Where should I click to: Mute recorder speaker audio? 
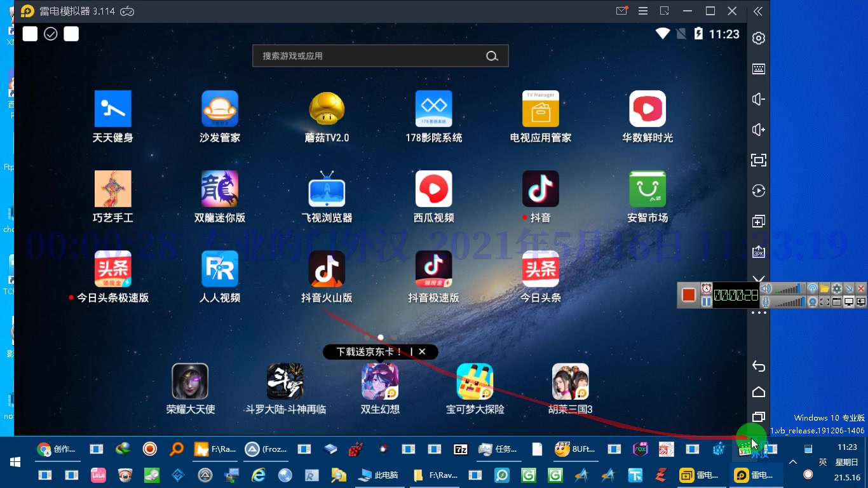tap(766, 288)
